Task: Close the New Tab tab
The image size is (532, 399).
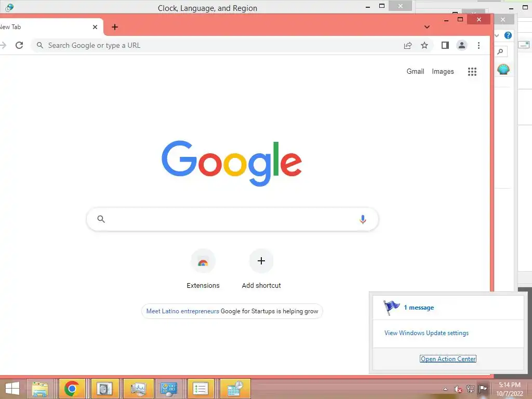Action: (x=95, y=27)
